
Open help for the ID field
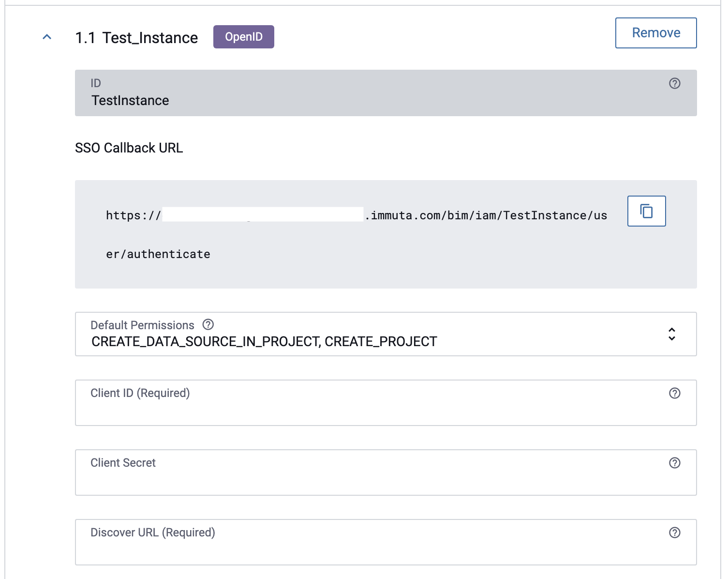(674, 83)
